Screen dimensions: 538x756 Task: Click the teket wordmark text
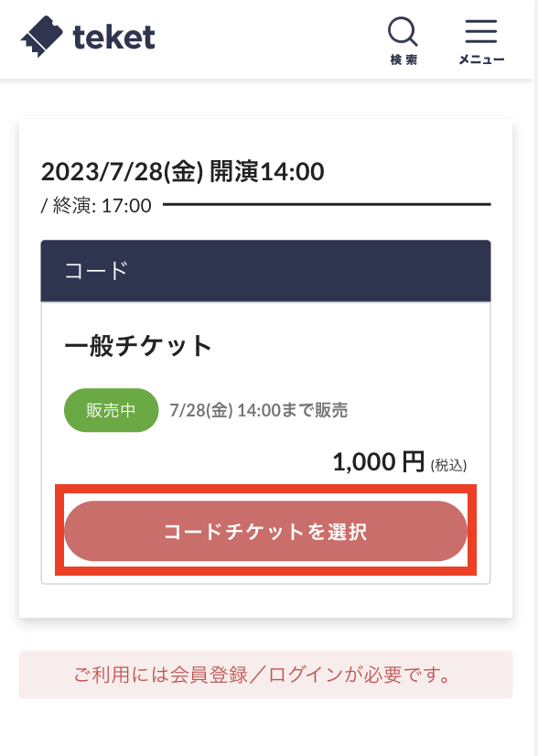pos(113,38)
